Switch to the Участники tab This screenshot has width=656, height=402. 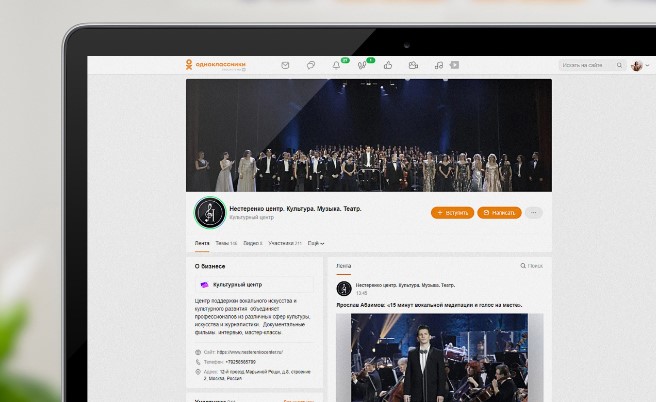click(x=285, y=243)
